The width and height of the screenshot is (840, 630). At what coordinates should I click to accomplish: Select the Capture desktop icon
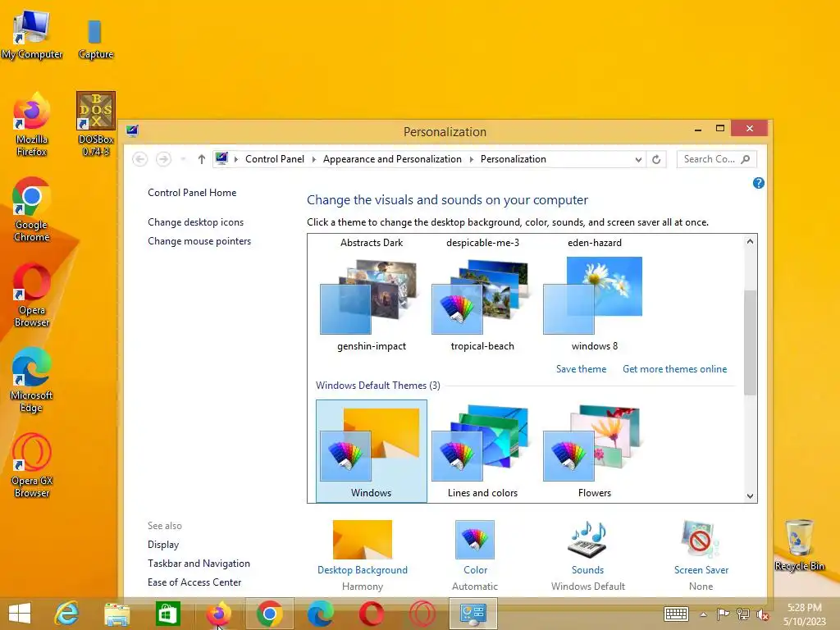tap(95, 39)
